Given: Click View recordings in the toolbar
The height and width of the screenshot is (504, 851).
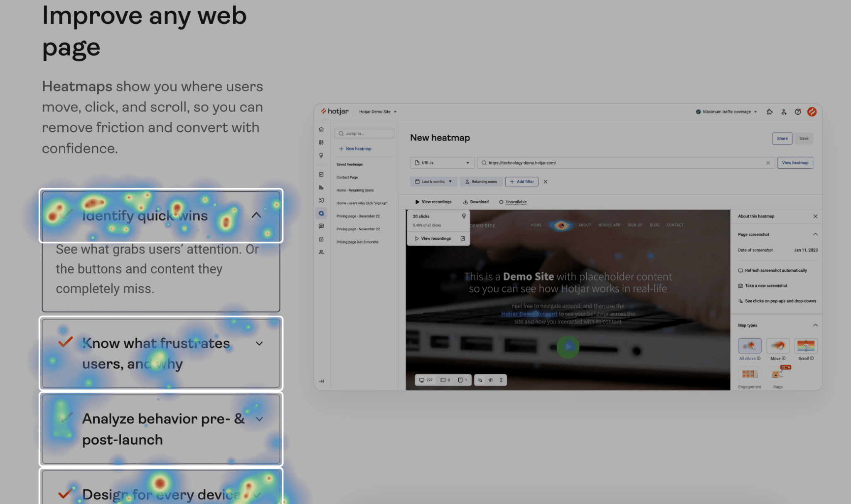Looking at the screenshot, I should 433,202.
